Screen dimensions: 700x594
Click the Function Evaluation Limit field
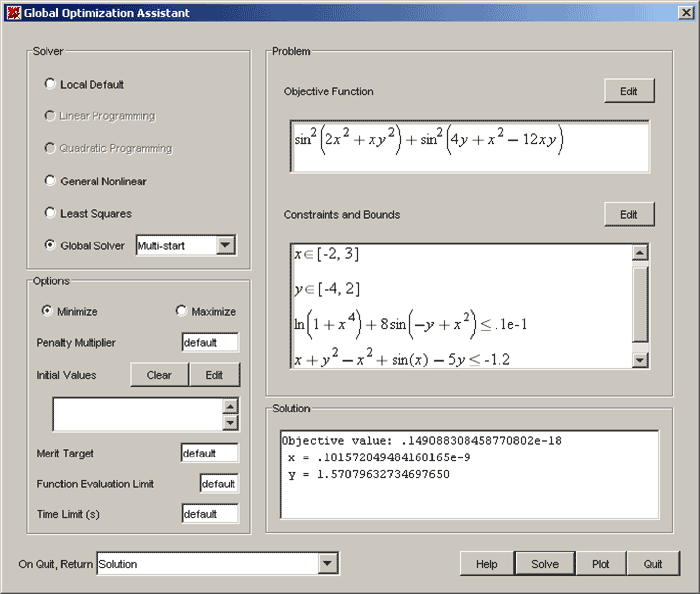219,483
